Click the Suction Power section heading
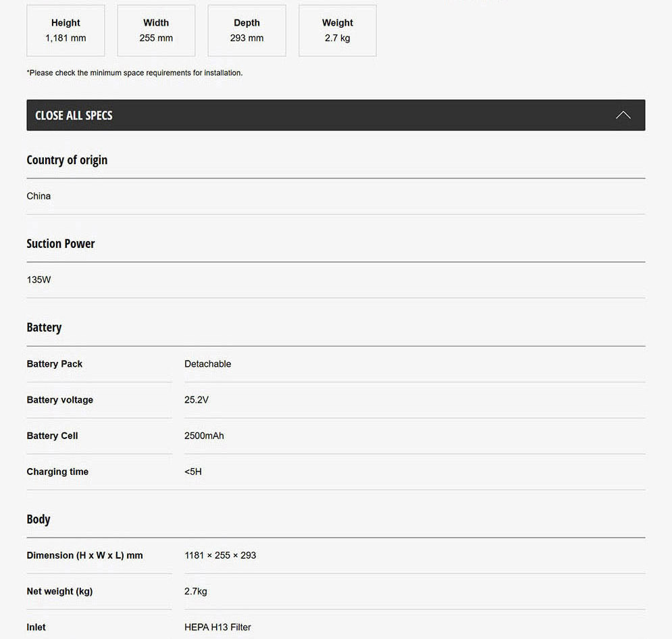Image resolution: width=672 pixels, height=639 pixels. (61, 244)
